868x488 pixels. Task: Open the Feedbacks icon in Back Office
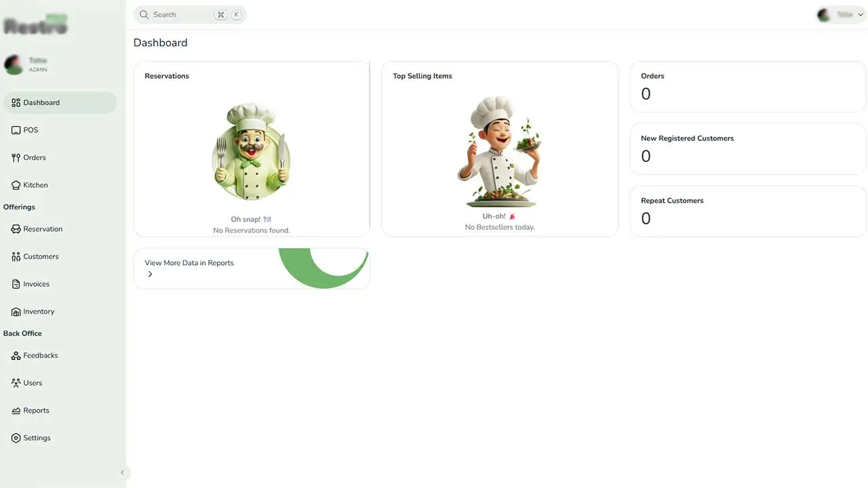pyautogui.click(x=16, y=356)
